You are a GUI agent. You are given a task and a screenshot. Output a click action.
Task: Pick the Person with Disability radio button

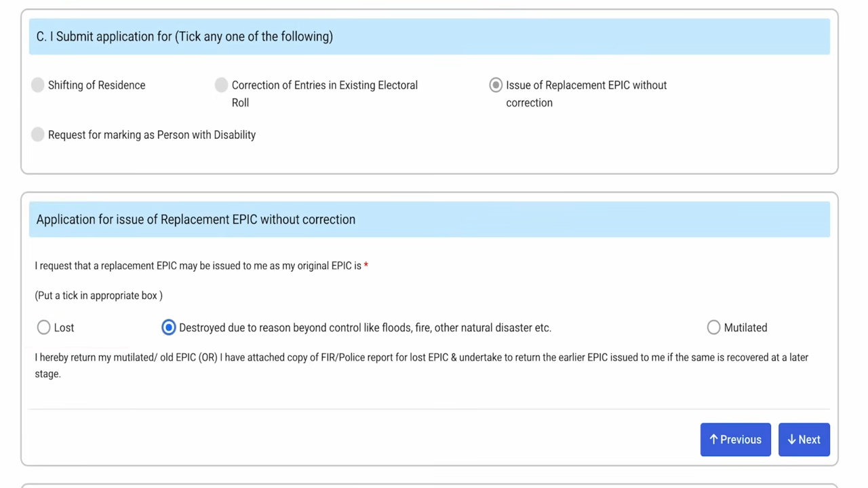[38, 134]
